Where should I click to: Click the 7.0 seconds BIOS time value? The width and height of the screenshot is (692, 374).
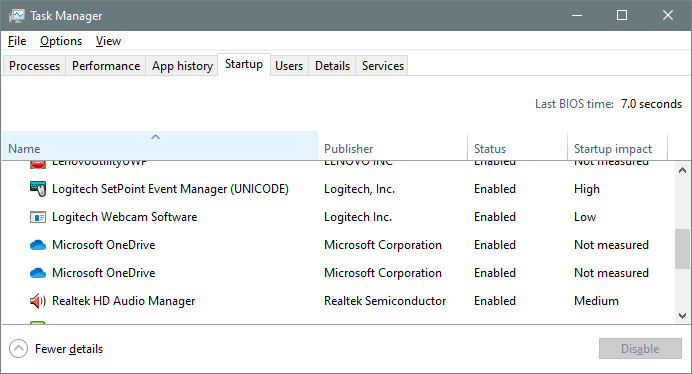pos(651,104)
